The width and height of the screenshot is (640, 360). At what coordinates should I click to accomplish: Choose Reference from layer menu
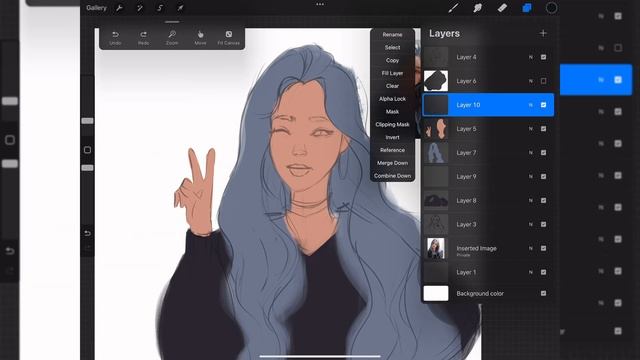pos(392,150)
